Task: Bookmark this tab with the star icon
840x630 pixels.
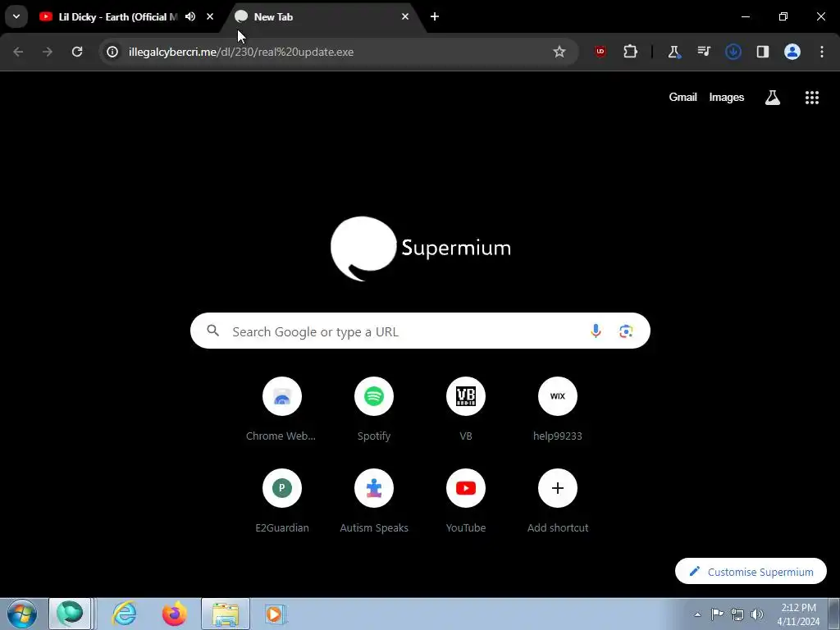Action: 559,52
